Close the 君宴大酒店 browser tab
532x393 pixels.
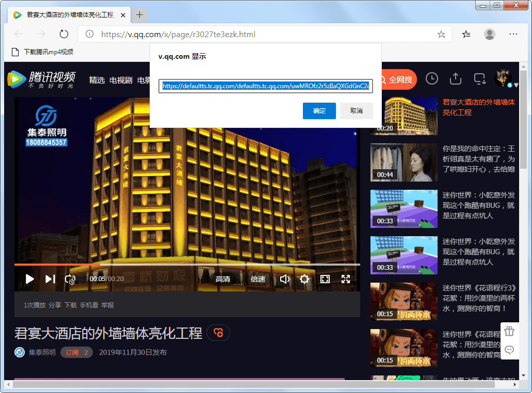click(123, 15)
